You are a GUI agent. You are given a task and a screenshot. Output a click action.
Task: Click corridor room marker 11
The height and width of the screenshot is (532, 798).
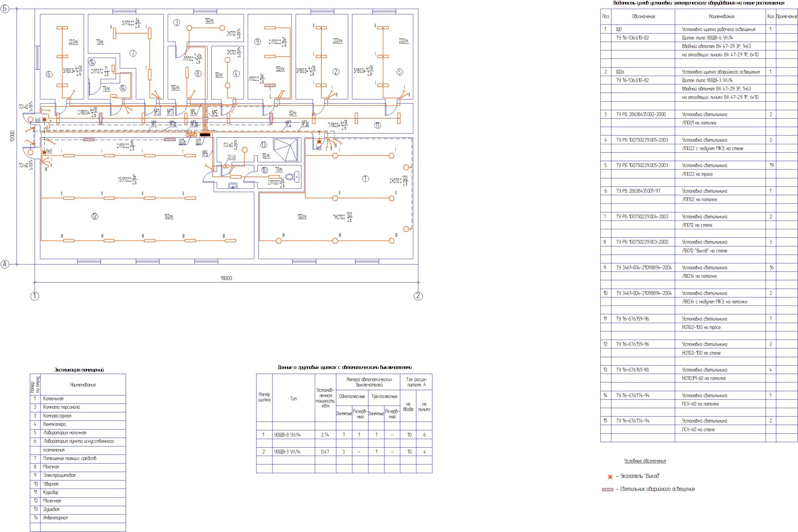click(377, 126)
